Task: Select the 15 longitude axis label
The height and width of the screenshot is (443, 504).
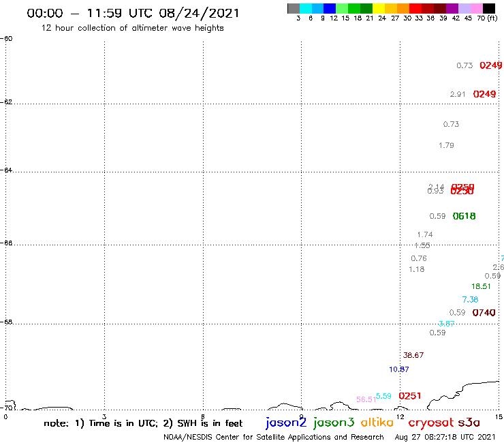Action: 499,417
